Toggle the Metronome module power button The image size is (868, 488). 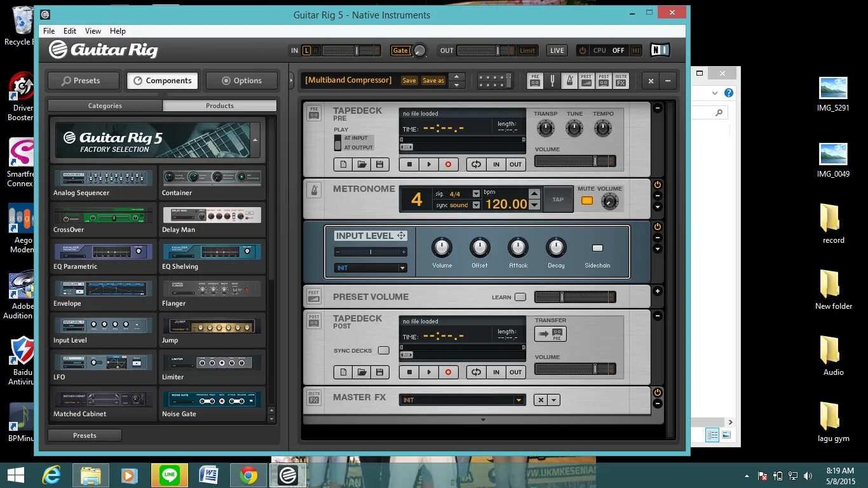tap(658, 185)
